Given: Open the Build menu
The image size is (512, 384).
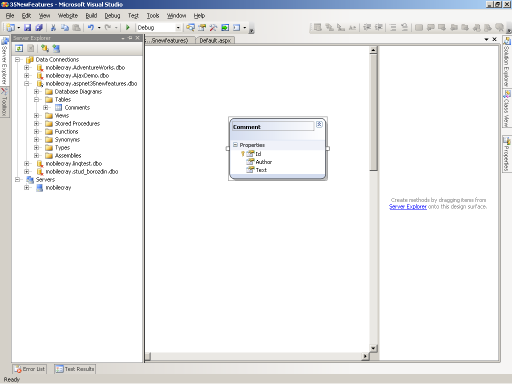Looking at the screenshot, I should 91,16.
